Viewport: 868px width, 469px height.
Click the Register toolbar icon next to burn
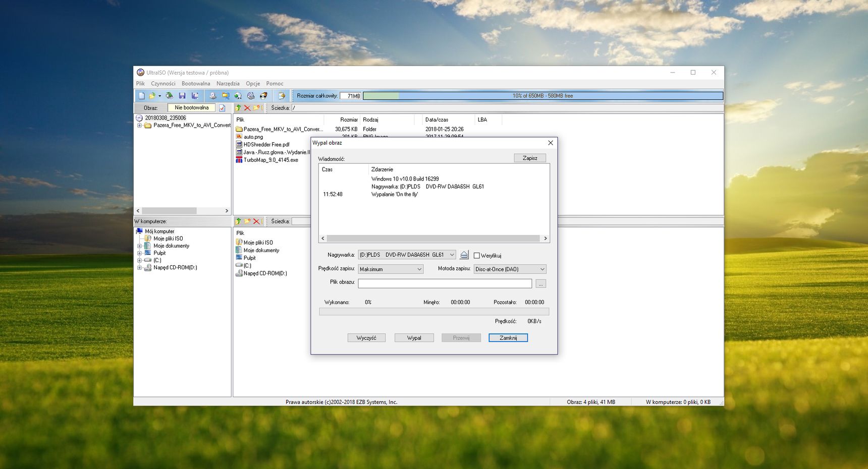click(282, 96)
